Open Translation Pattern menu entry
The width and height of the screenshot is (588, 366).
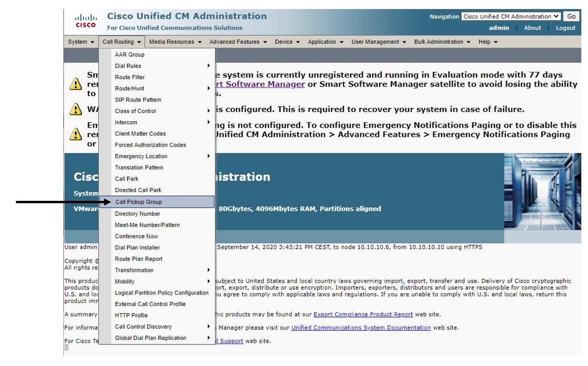click(157, 168)
